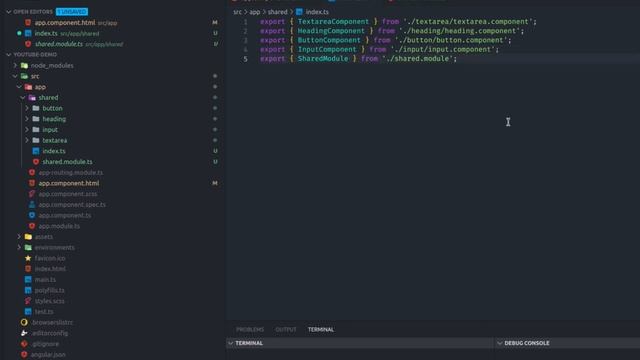Click the unsaved badge in Open Editors header
The image size is (640, 360).
[72, 12]
